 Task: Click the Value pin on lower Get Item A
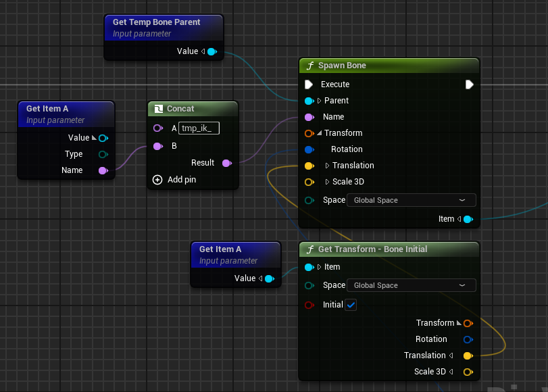270,278
